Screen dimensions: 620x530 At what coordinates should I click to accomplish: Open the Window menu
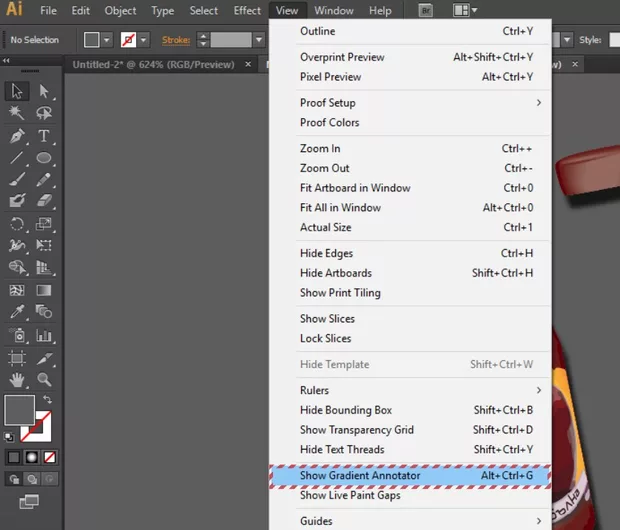[x=333, y=11]
